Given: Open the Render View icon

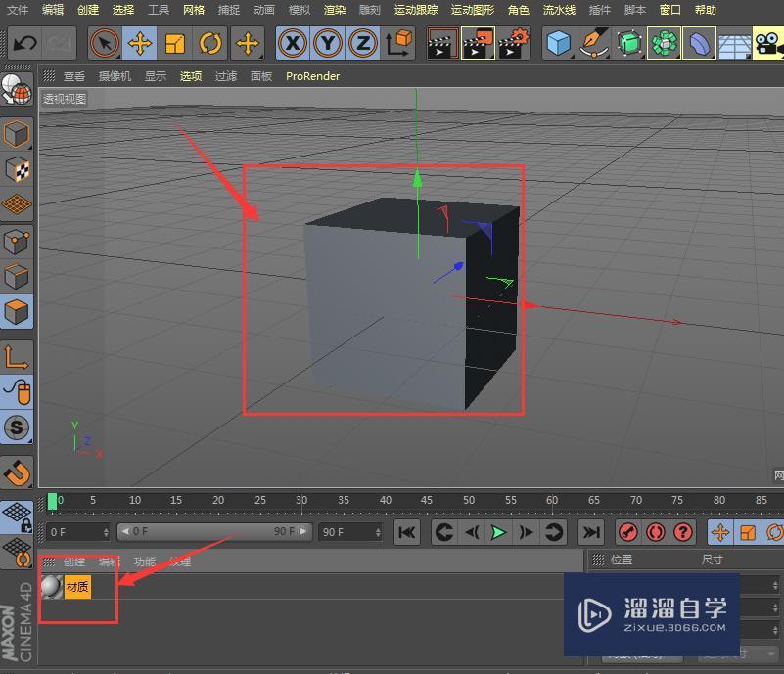Looking at the screenshot, I should click(x=440, y=43).
